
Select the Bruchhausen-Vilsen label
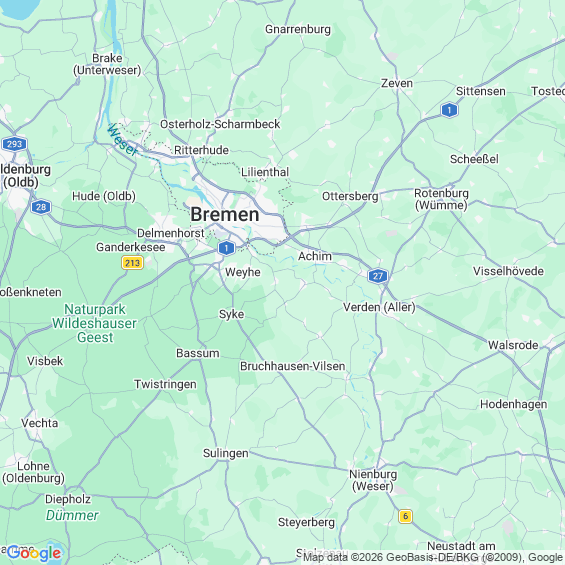pyautogui.click(x=293, y=366)
